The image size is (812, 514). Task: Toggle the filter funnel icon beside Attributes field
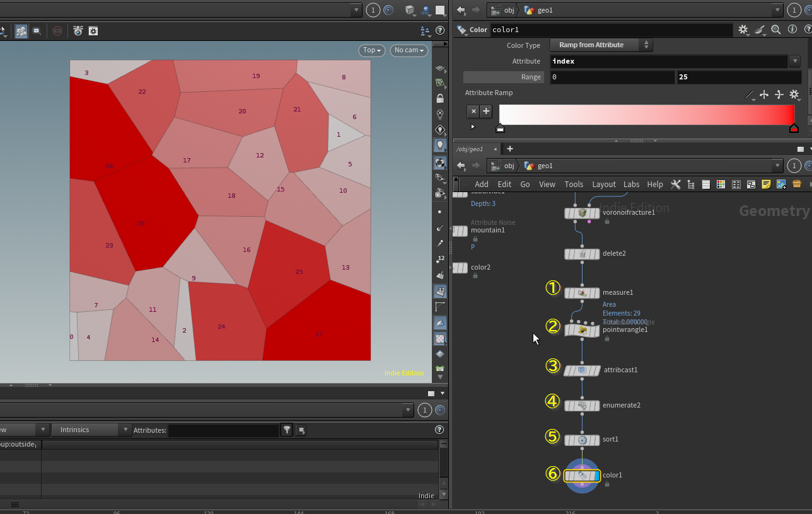coord(287,430)
